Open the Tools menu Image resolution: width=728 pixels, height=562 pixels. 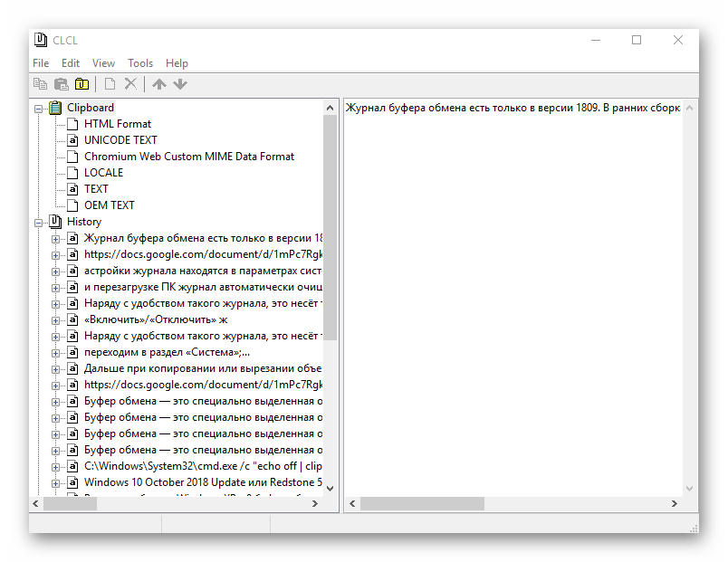point(140,63)
